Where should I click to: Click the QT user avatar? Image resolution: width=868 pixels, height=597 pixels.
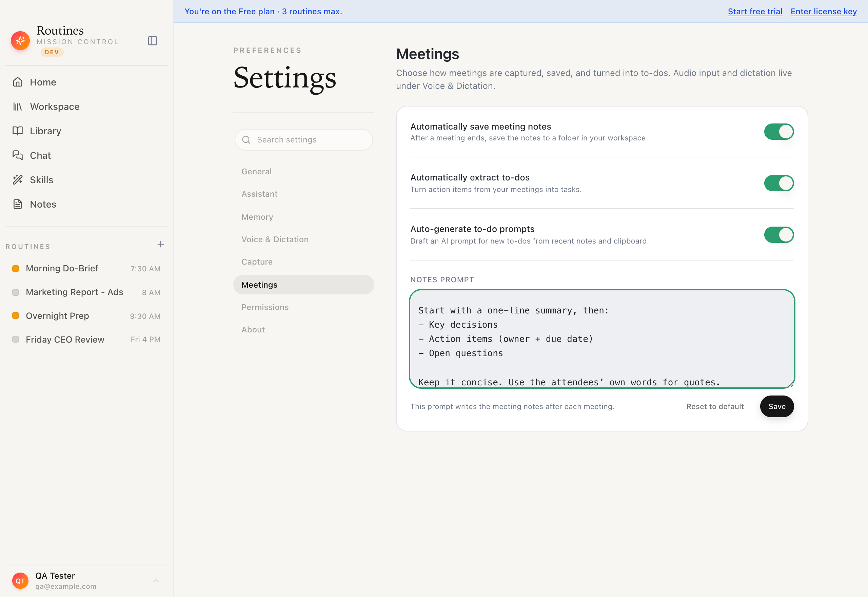tap(20, 580)
